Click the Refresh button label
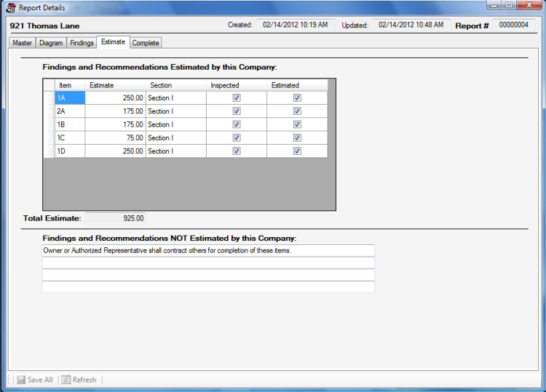The image size is (546, 392). point(84,380)
